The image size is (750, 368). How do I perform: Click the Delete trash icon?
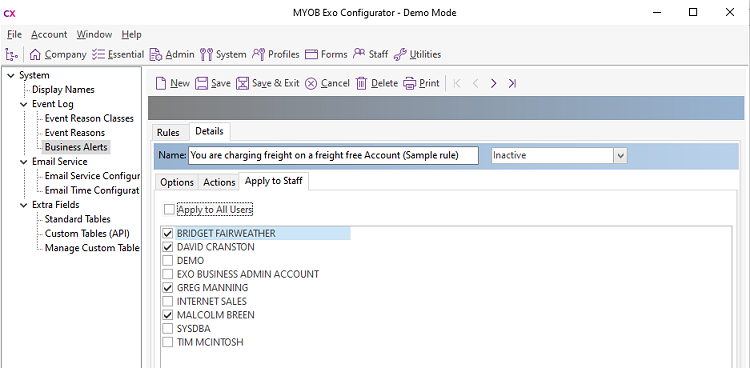(362, 83)
